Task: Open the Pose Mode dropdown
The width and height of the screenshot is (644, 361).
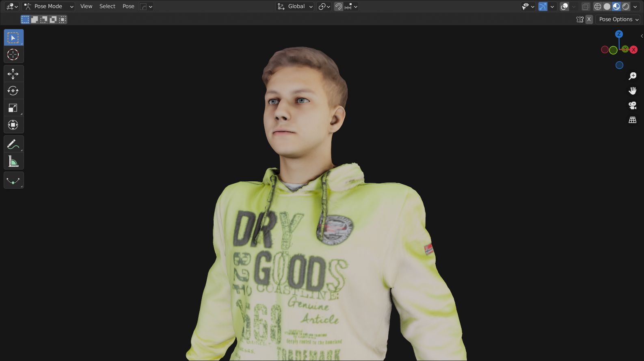Action: [x=48, y=7]
